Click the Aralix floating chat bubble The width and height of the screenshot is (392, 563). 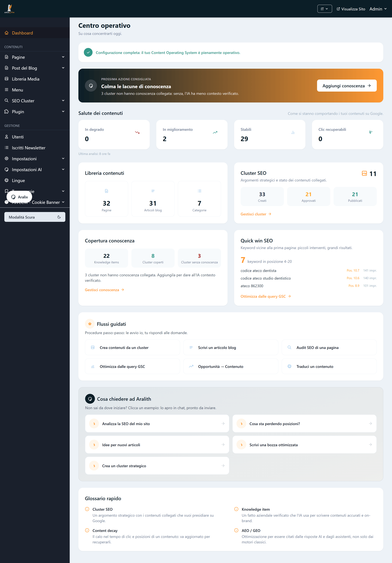click(x=19, y=197)
